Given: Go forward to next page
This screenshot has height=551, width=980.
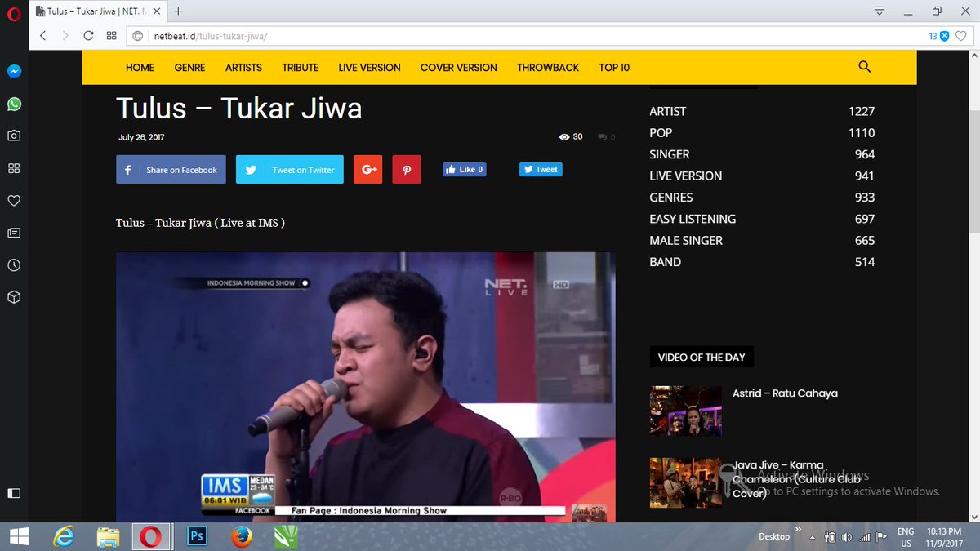Looking at the screenshot, I should (x=65, y=36).
